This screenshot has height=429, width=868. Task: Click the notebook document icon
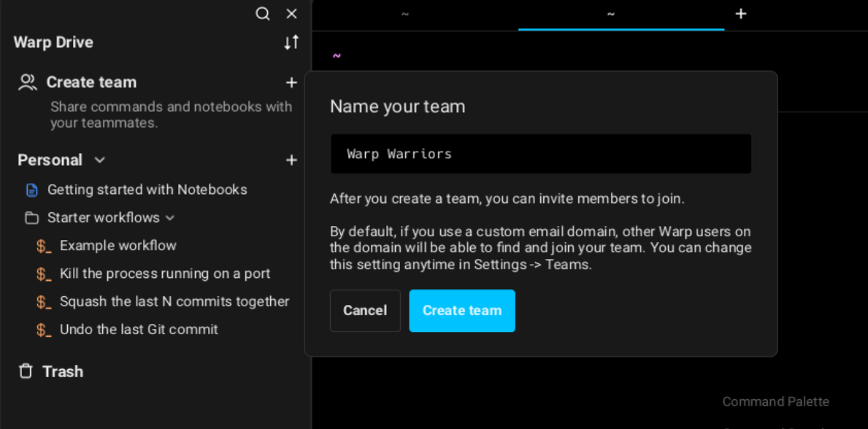(32, 190)
